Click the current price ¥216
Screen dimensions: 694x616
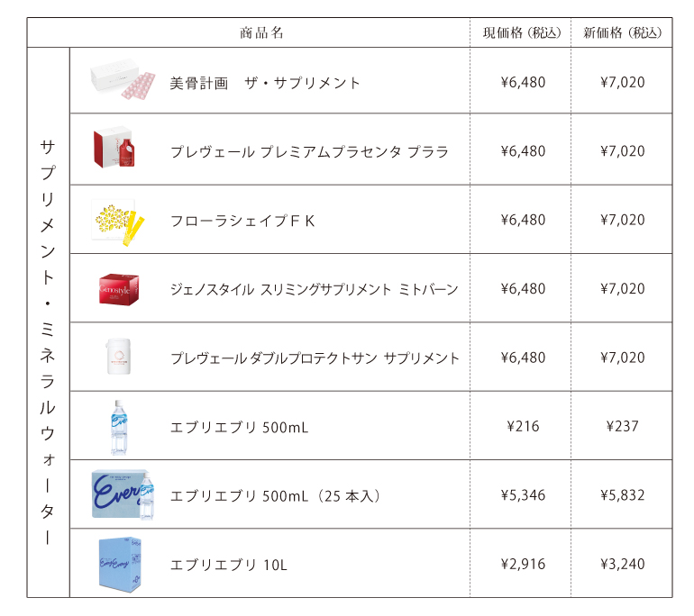point(523,426)
